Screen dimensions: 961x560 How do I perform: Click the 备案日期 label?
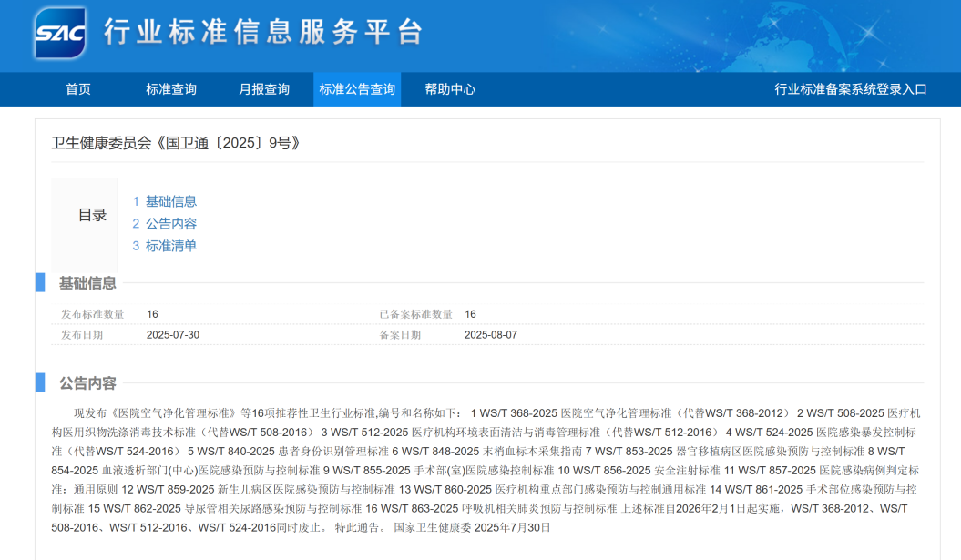click(x=400, y=335)
